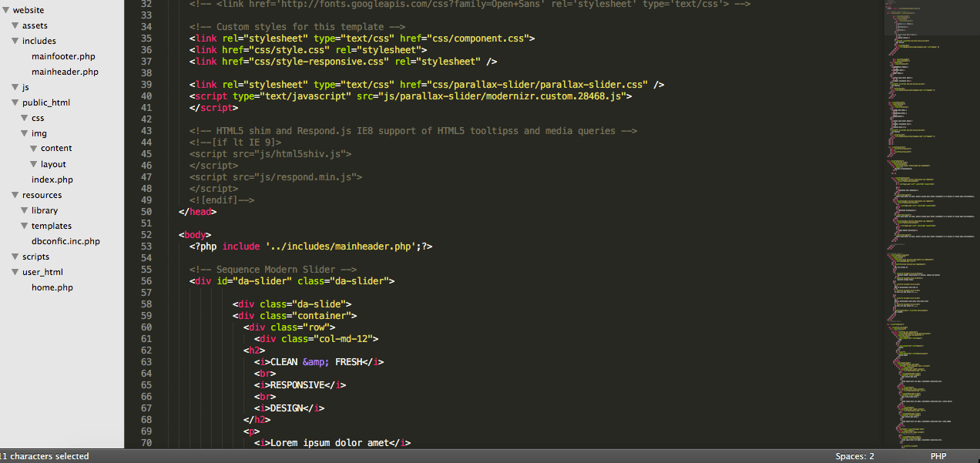The image size is (980, 463).
Task: Click the id="da-slider" attribute
Action: (x=254, y=281)
